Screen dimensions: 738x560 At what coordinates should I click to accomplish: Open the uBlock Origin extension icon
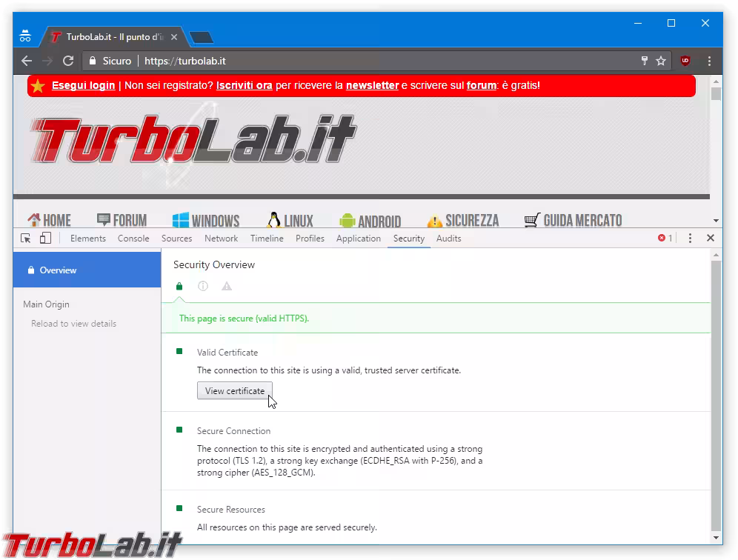(x=685, y=61)
